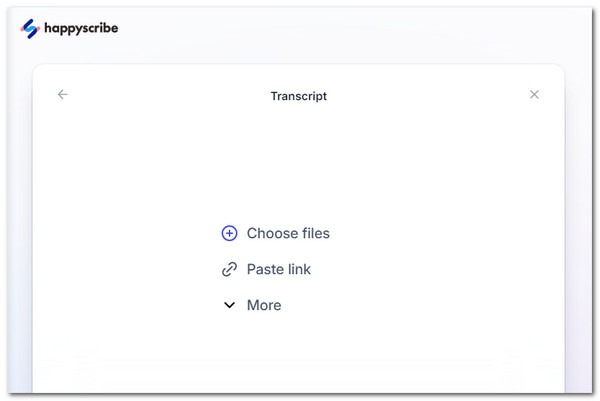Expand the More chevron arrow
This screenshot has width=600, height=401.
[229, 305]
